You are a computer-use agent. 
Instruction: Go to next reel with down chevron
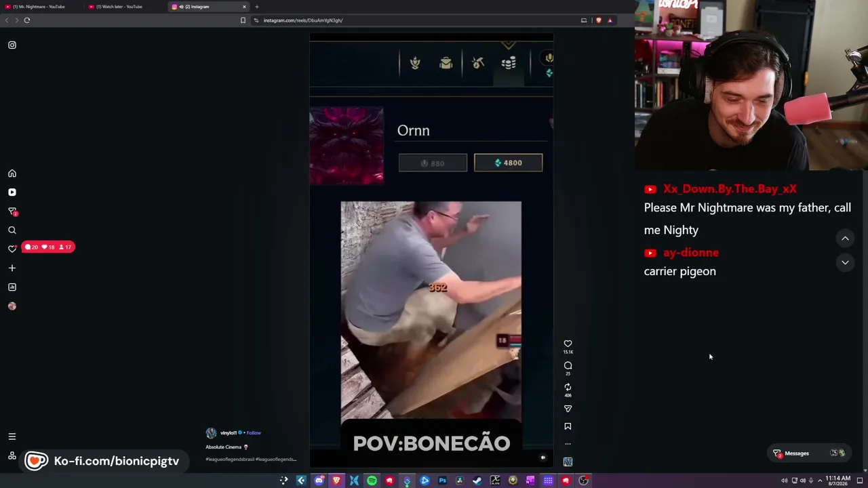tap(845, 262)
